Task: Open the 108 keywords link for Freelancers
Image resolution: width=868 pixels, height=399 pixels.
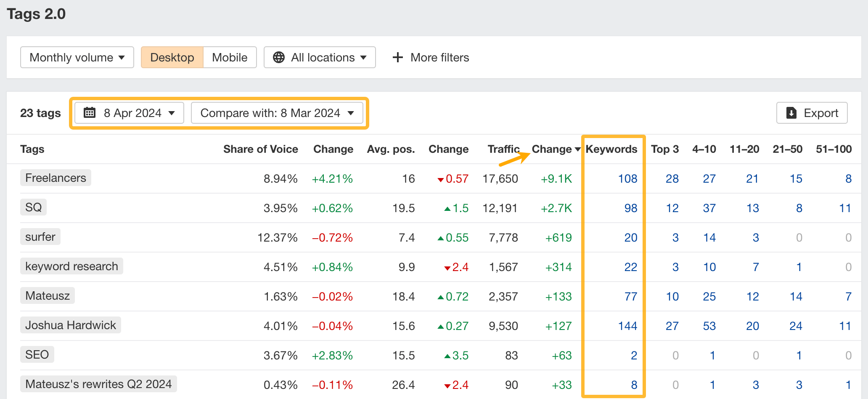Action: pyautogui.click(x=628, y=178)
